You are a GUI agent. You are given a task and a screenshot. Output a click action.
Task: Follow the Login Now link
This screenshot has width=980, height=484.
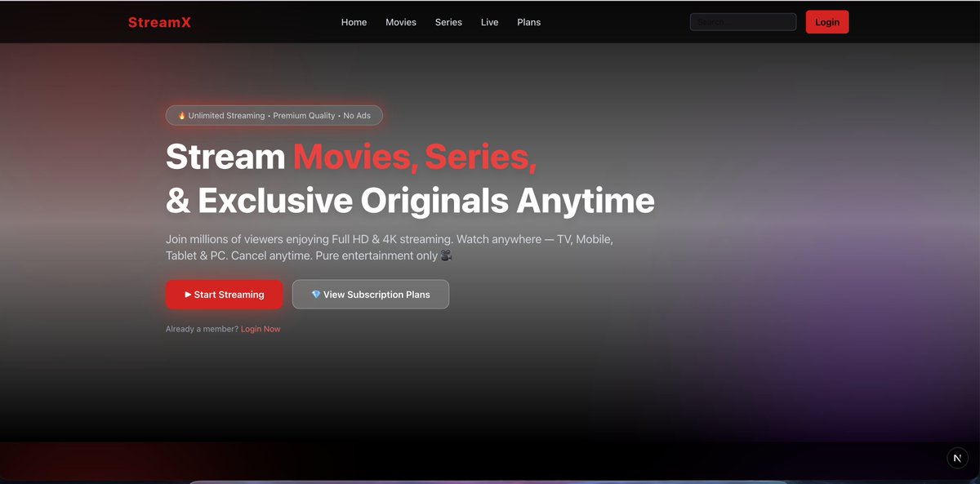(x=261, y=329)
